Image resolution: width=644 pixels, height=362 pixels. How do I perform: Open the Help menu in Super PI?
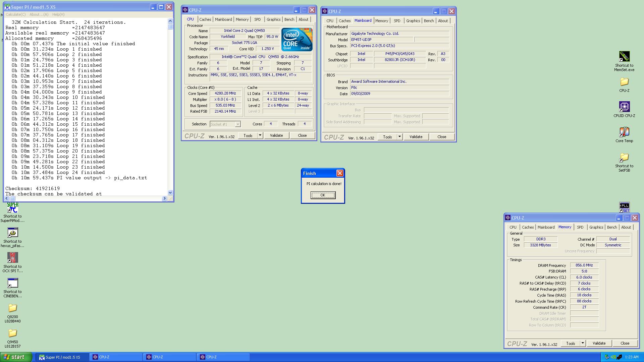click(x=58, y=14)
